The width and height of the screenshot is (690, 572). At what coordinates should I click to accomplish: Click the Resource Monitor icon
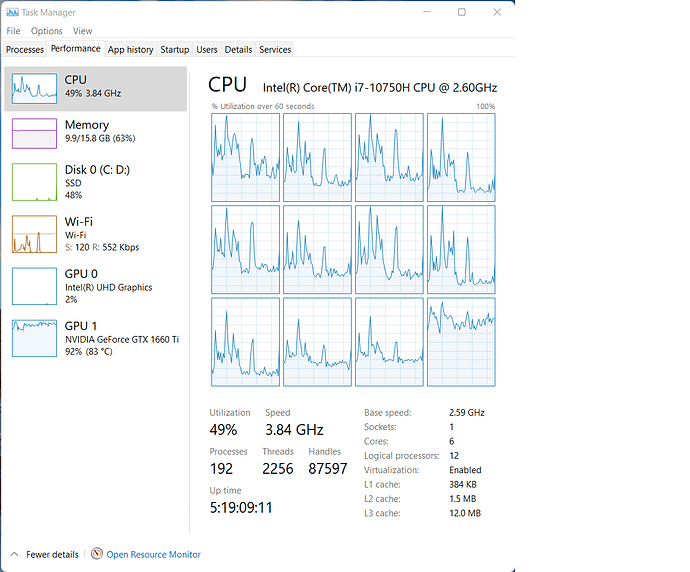97,554
